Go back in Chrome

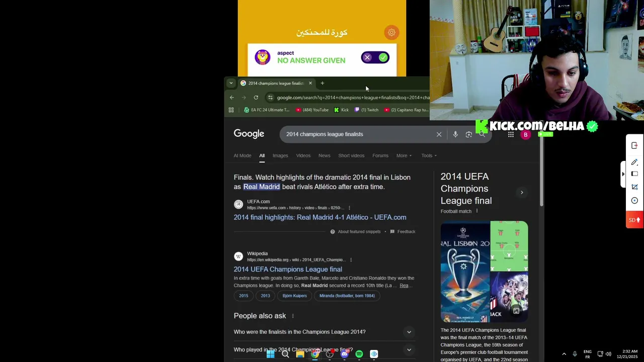tap(232, 98)
